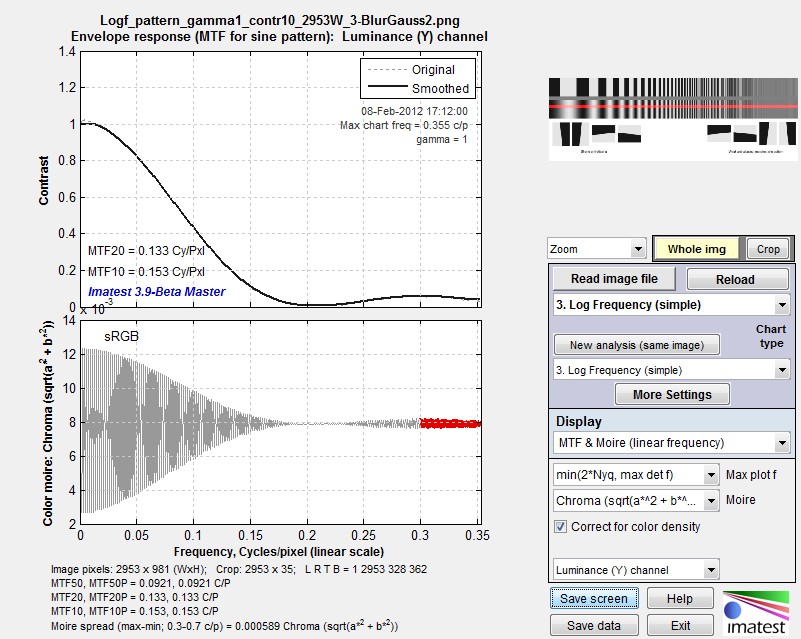
Task: Click the gamma = 1 annotation
Action: pos(441,139)
